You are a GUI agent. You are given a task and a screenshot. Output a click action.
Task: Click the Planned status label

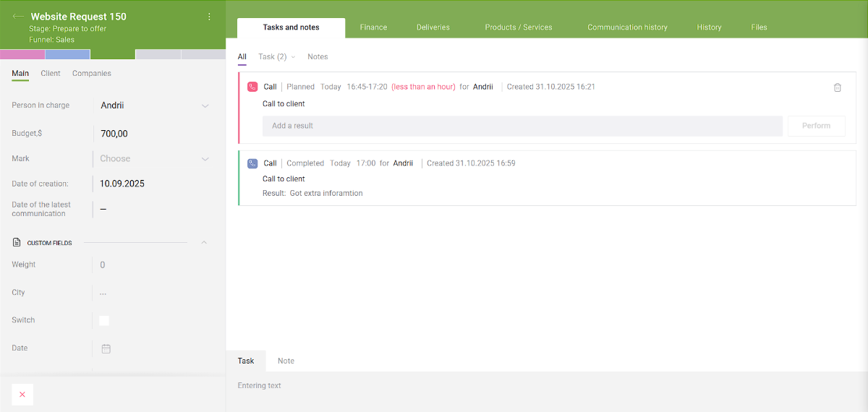pyautogui.click(x=301, y=87)
